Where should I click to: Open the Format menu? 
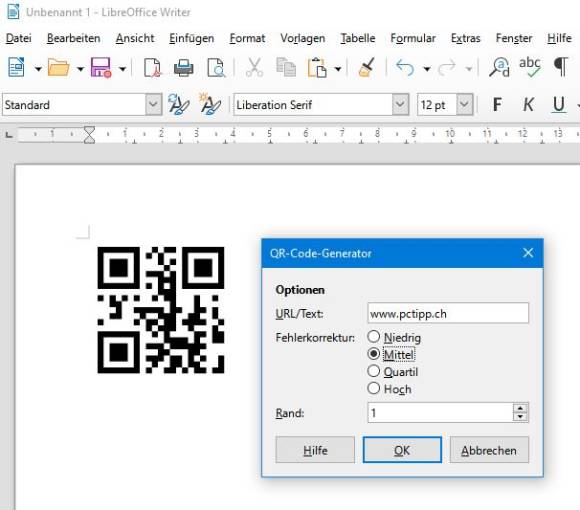247,38
